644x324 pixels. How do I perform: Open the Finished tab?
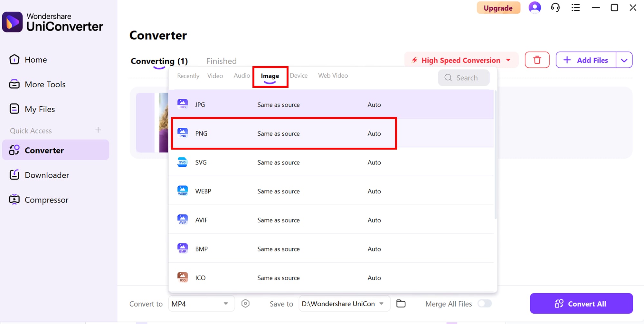tap(222, 61)
